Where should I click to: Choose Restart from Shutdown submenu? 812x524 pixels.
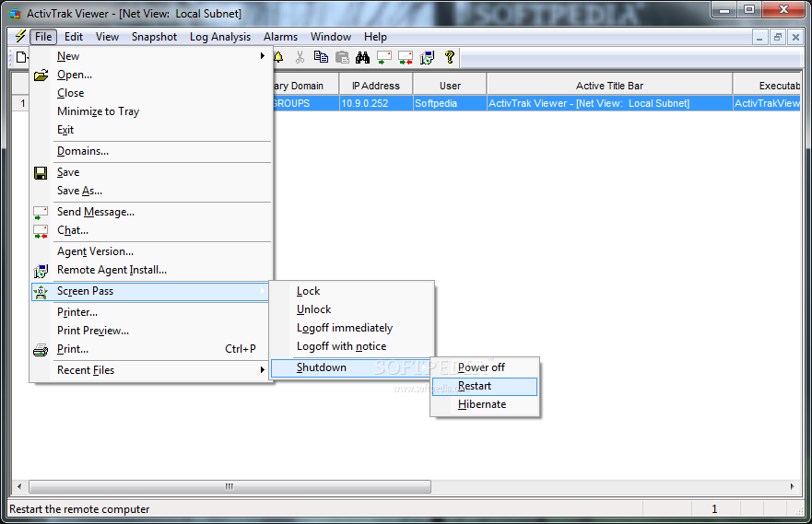(x=485, y=387)
